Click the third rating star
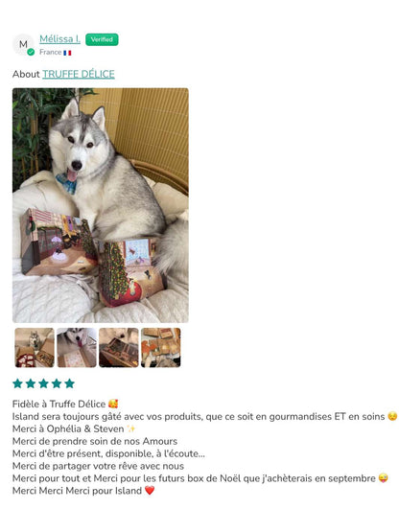Viewport: 399px width, 532px height. tap(43, 383)
